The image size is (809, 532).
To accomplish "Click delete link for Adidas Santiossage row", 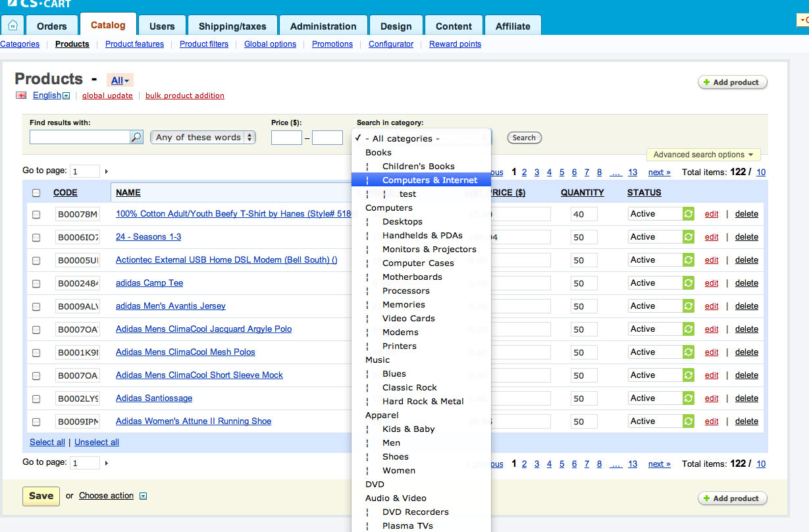I will 746,398.
